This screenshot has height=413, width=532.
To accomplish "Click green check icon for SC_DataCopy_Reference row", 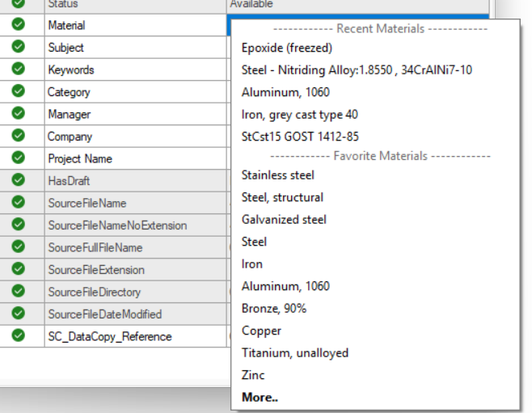I will tap(19, 335).
